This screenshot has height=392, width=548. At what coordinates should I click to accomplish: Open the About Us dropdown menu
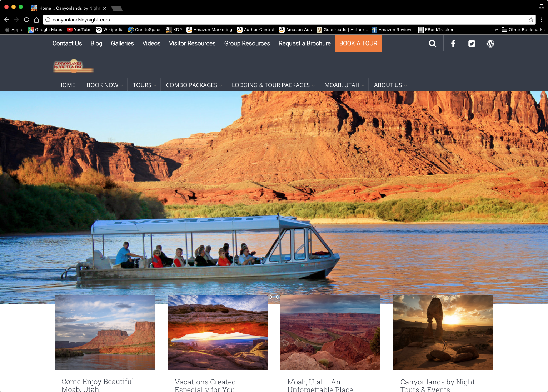pos(390,85)
